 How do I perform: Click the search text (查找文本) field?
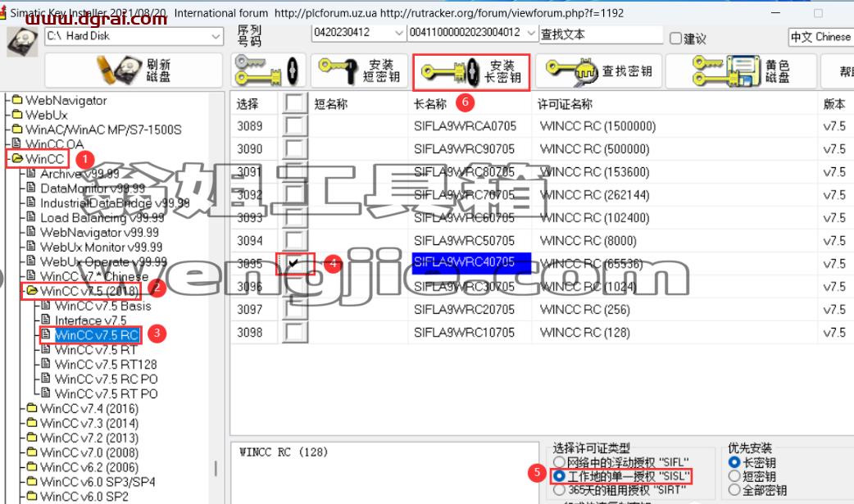point(601,34)
